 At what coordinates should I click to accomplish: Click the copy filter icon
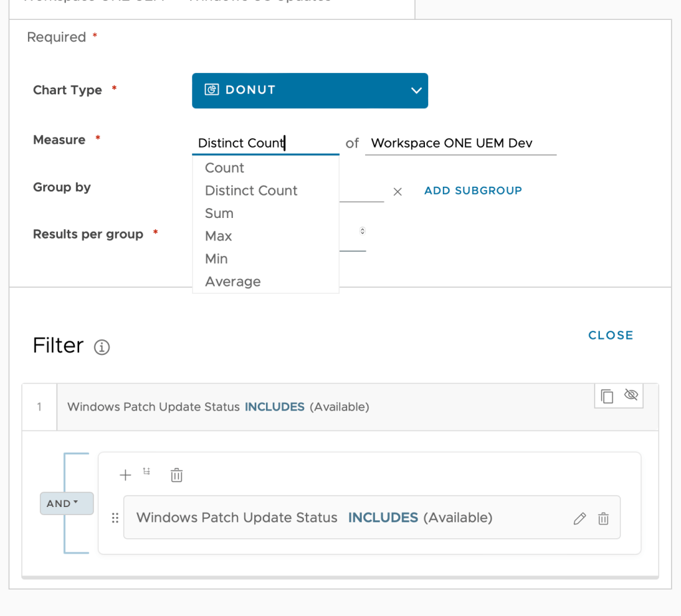607,396
